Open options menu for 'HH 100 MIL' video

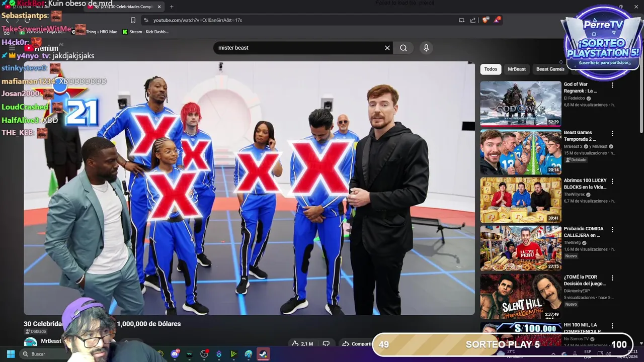tap(612, 326)
